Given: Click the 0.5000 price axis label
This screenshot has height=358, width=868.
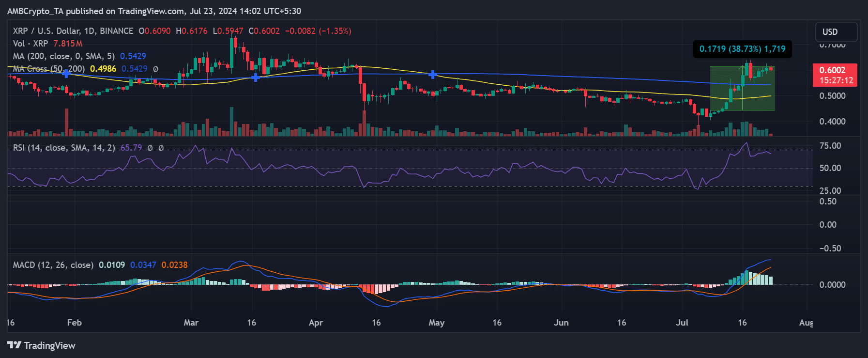Looking at the screenshot, I should coord(833,96).
